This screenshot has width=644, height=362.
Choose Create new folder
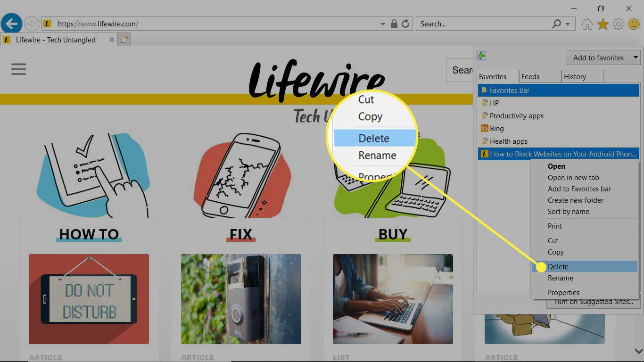[x=585, y=200]
